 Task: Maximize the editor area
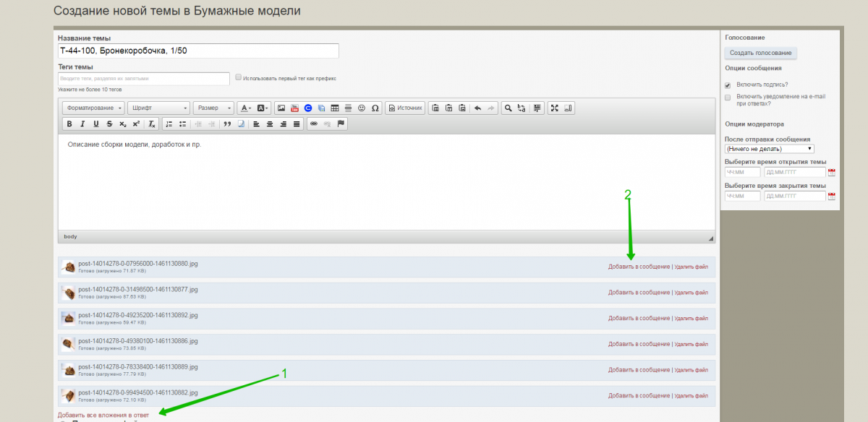tap(555, 108)
